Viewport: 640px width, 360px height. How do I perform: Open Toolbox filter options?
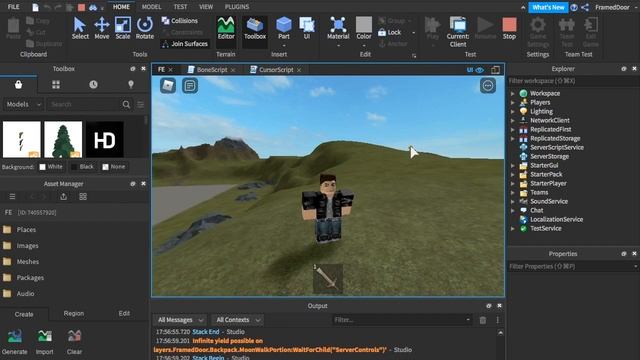click(x=140, y=104)
